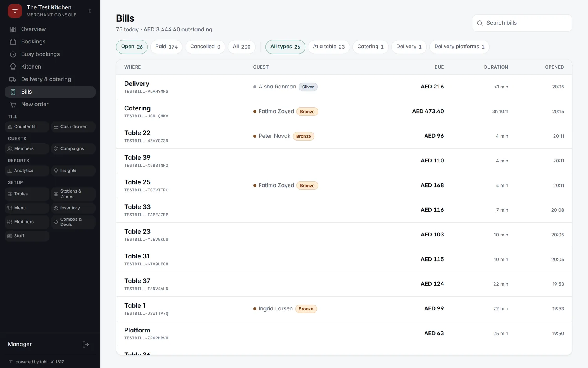This screenshot has height=368, width=588.
Task: Click the Menu utensils icon
Action: pyautogui.click(x=10, y=208)
